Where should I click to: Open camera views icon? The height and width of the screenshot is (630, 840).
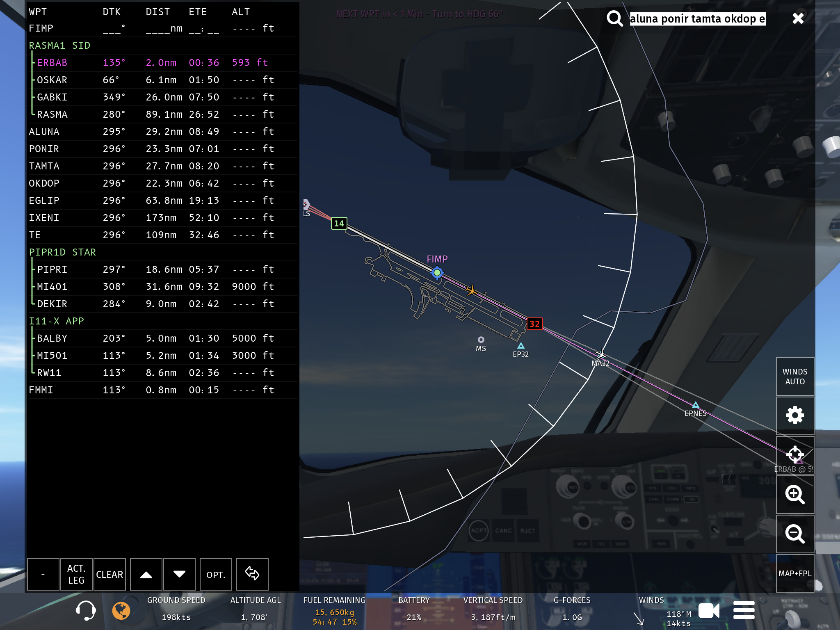[x=709, y=611]
